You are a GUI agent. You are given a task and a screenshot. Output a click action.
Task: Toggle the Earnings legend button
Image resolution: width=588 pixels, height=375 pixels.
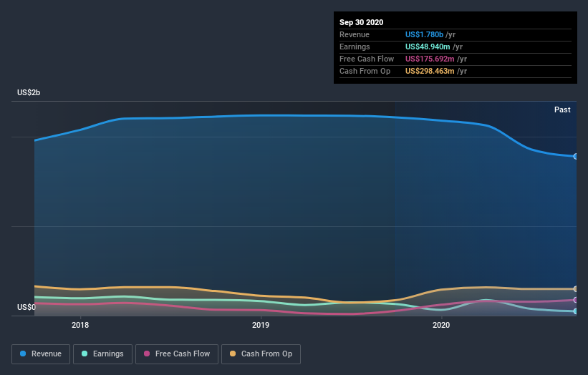tap(102, 354)
